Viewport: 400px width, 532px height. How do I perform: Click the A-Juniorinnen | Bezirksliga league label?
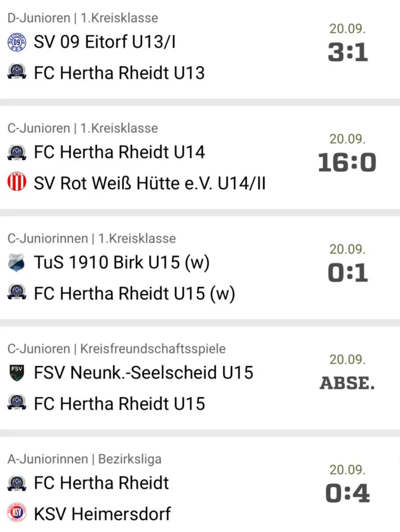84,459
